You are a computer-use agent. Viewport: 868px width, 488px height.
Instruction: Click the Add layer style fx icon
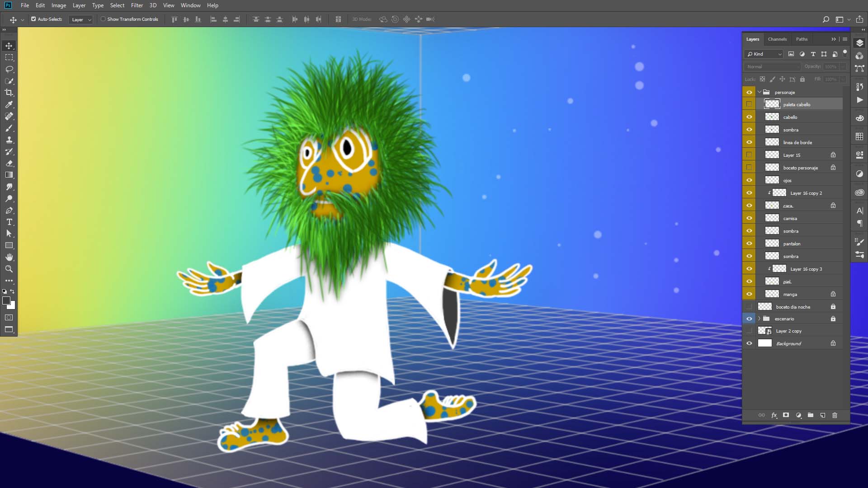pyautogui.click(x=774, y=415)
